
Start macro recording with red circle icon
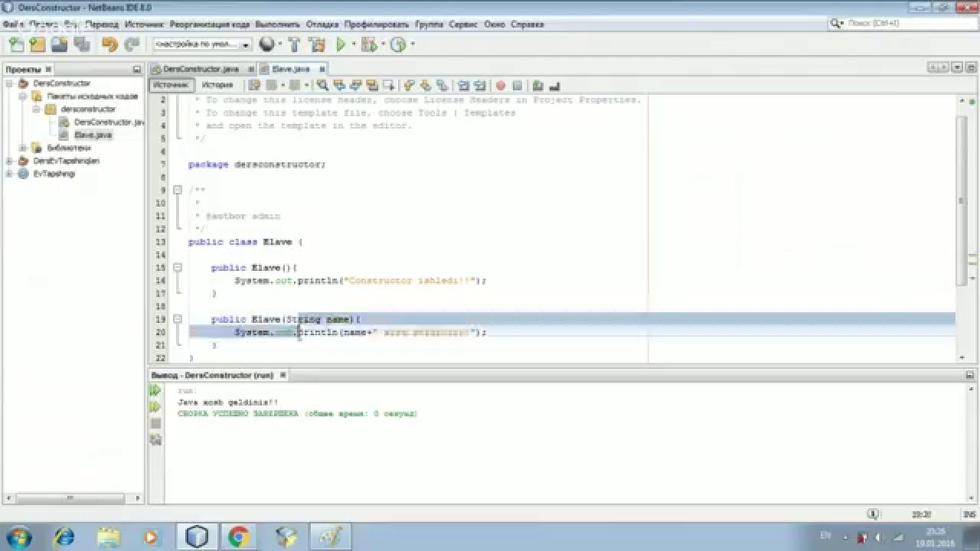click(x=500, y=85)
